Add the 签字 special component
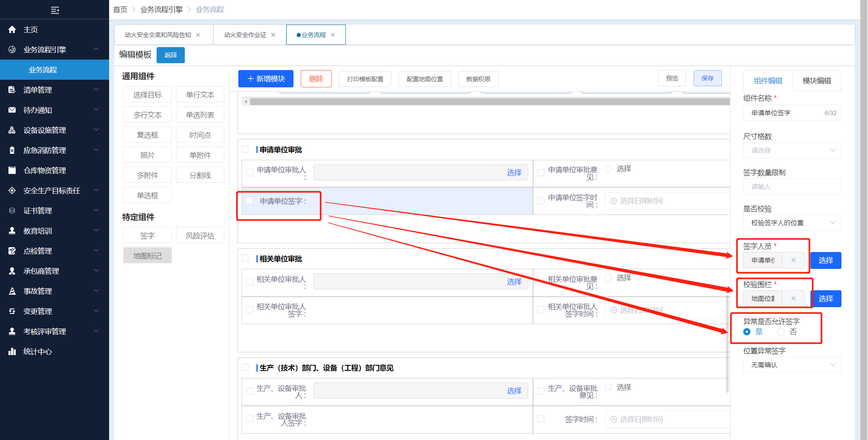 pyautogui.click(x=147, y=235)
